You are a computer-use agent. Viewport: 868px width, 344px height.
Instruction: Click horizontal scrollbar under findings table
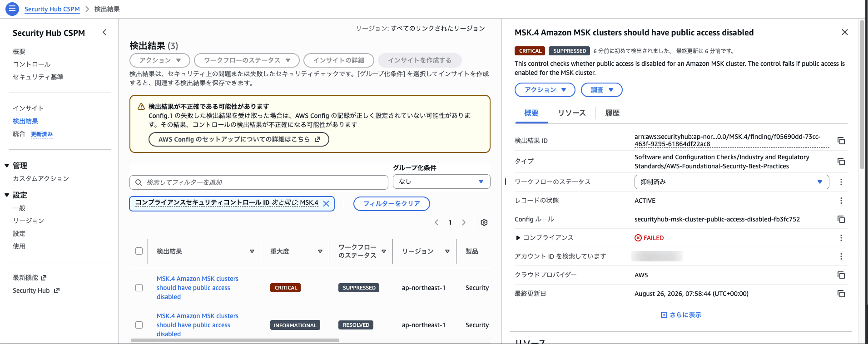point(235,340)
